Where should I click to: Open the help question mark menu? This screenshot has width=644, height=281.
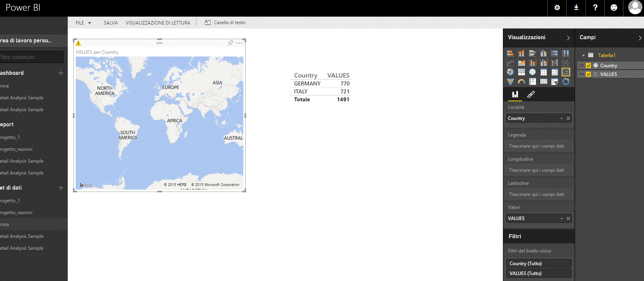point(595,8)
